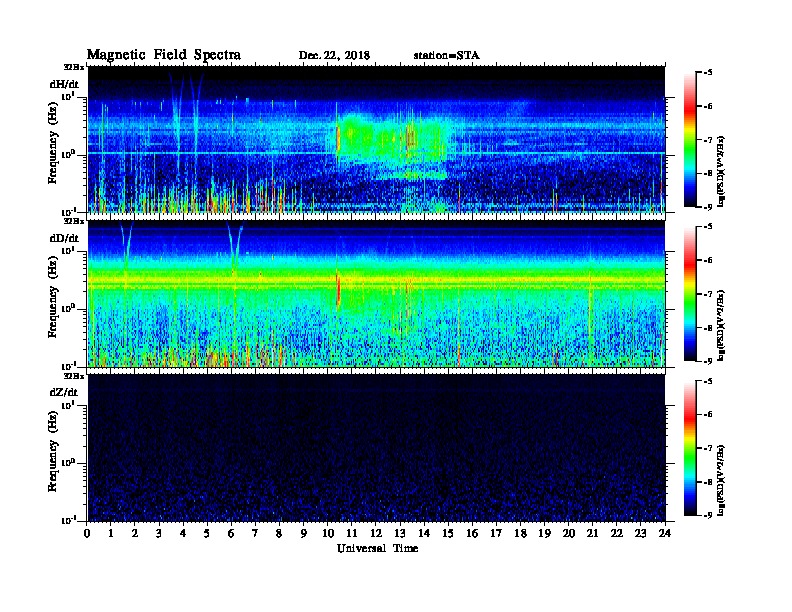Click the log PSD label beside dZ/dt color bar
The image size is (792, 612).
(x=722, y=480)
